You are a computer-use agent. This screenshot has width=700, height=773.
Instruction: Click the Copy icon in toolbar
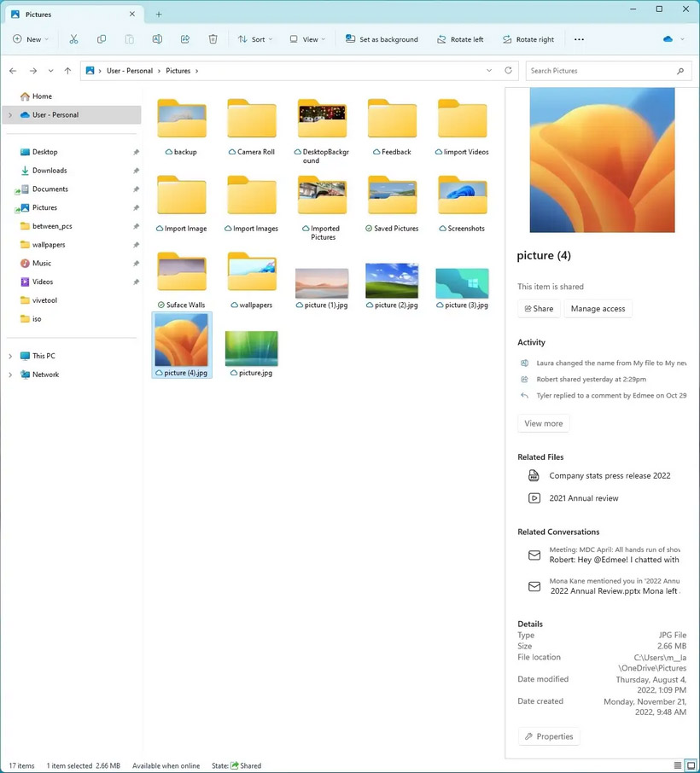pyautogui.click(x=102, y=39)
